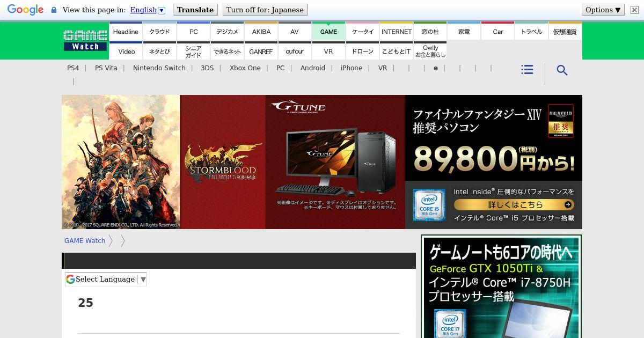Open the site search magnifier icon
Screen dimensions: 644x338
[562, 70]
